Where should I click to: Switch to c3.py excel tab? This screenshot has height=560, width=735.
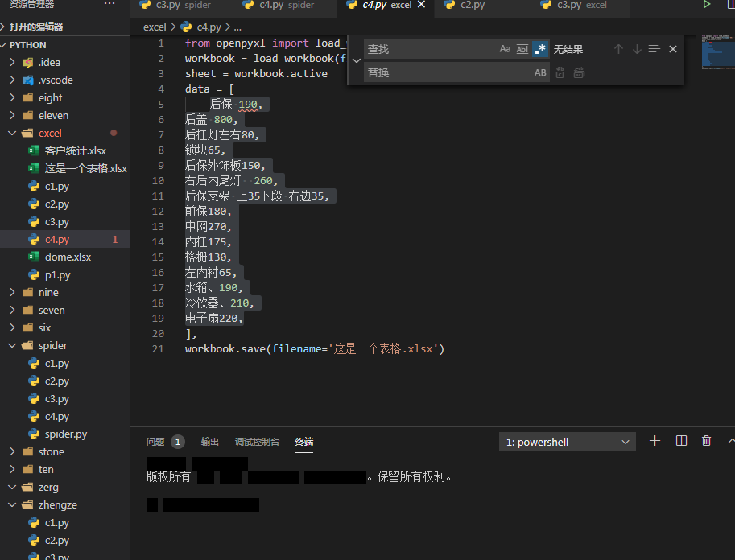580,5
